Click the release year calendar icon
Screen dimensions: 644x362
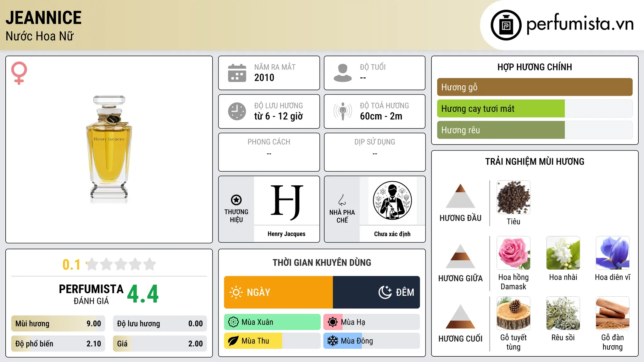coord(237,73)
